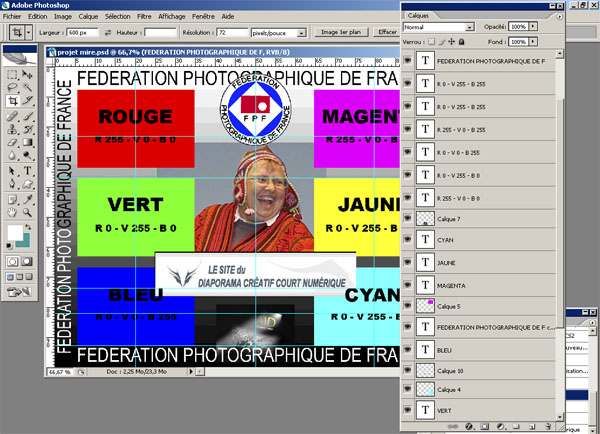Select the Eraser tool
This screenshot has height=434, width=600.
12,142
